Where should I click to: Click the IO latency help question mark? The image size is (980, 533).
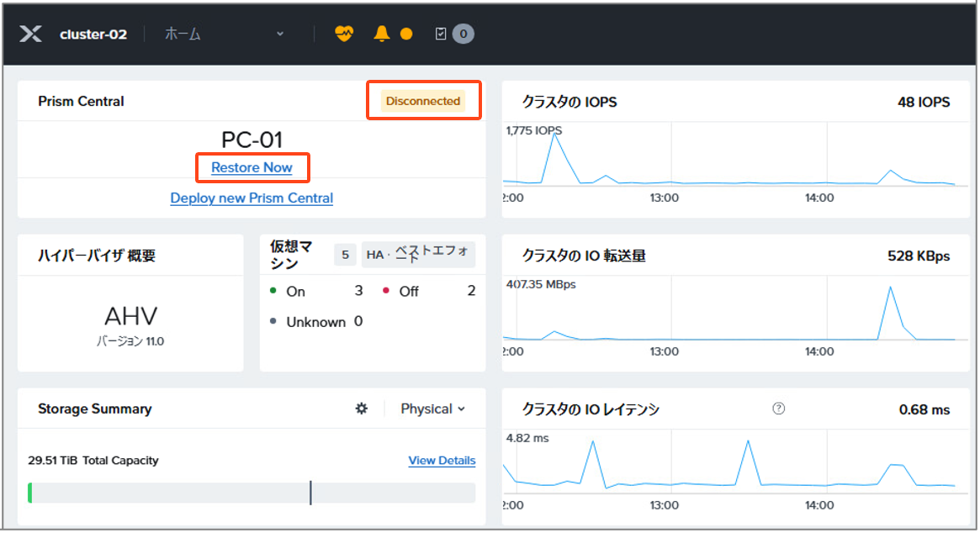[x=778, y=409]
